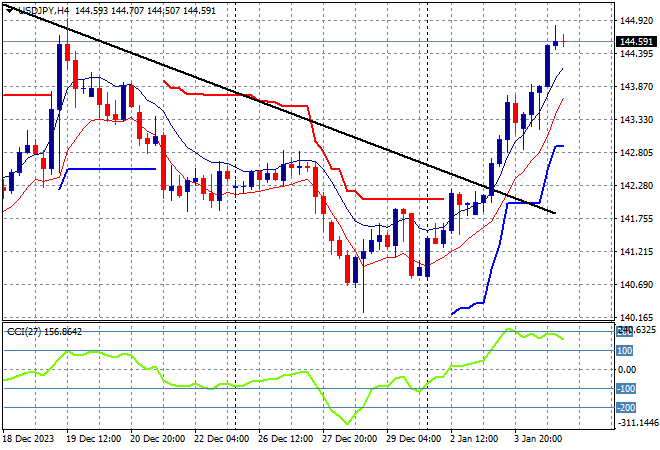
Task: Click the 141.755 price axis label
Action: tap(637, 218)
